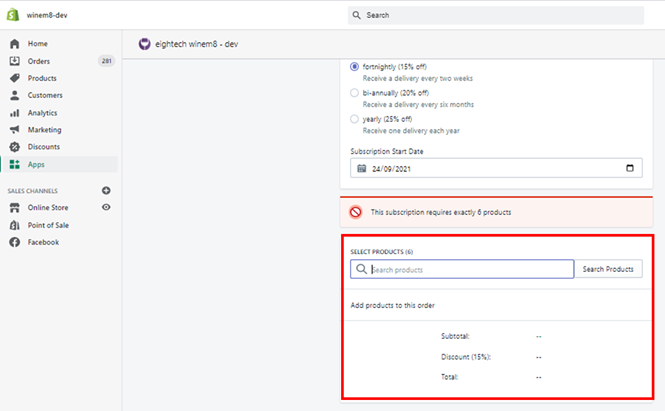
Task: Click the Subscription Start Date field
Action: pos(496,168)
